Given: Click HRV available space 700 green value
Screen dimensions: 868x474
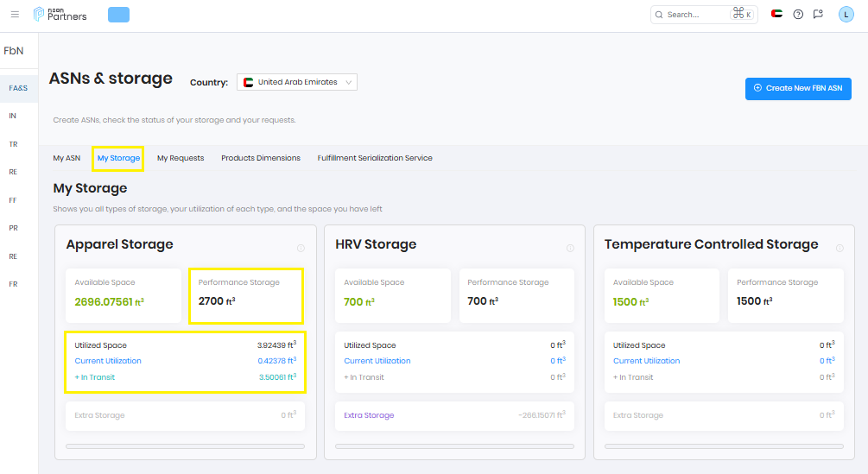Looking at the screenshot, I should 359,302.
